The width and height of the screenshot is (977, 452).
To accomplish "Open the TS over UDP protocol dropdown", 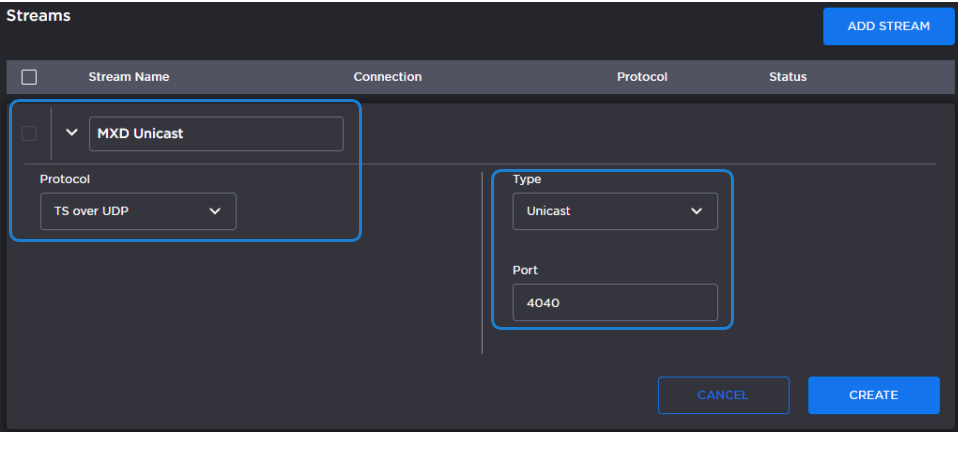I will click(x=137, y=211).
